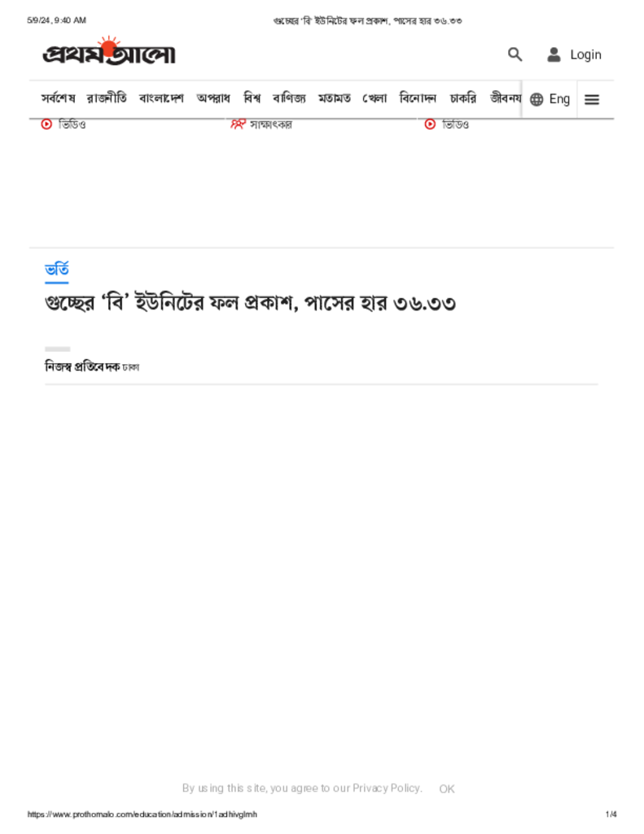Viewport: 644px width, 834px height.
Task: Click the সাক্ষাৎকার interview icon
Action: (238, 124)
